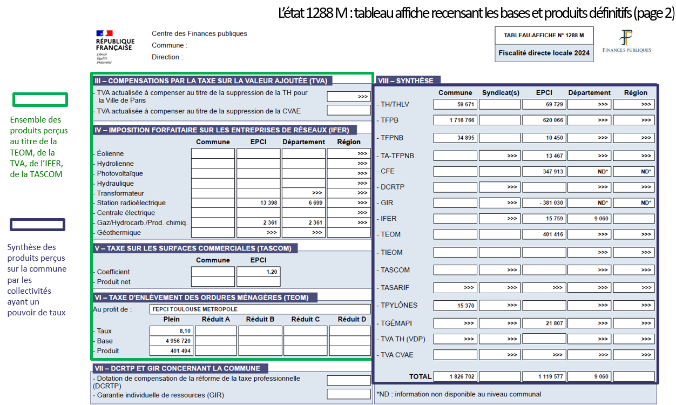This screenshot has height=405, width=676.
Task: Click TH/THLV Commune value 59 671
Action: click(x=455, y=104)
